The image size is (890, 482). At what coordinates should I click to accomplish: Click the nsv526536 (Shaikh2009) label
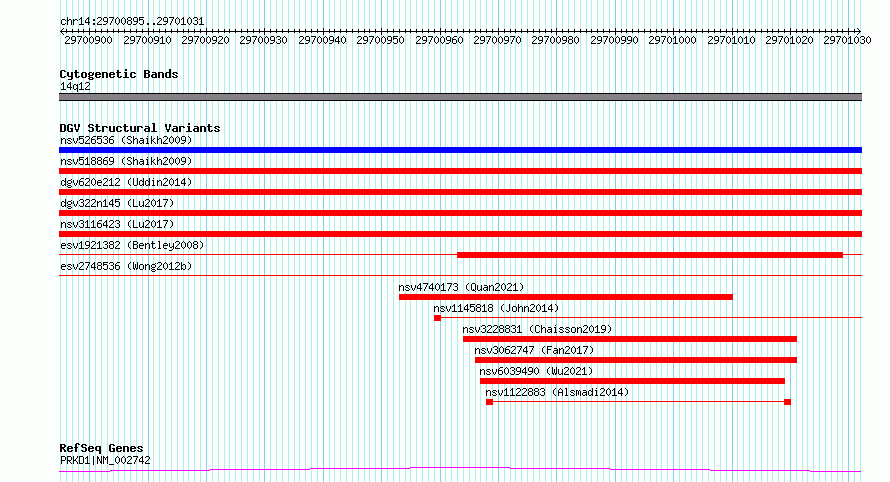point(126,140)
